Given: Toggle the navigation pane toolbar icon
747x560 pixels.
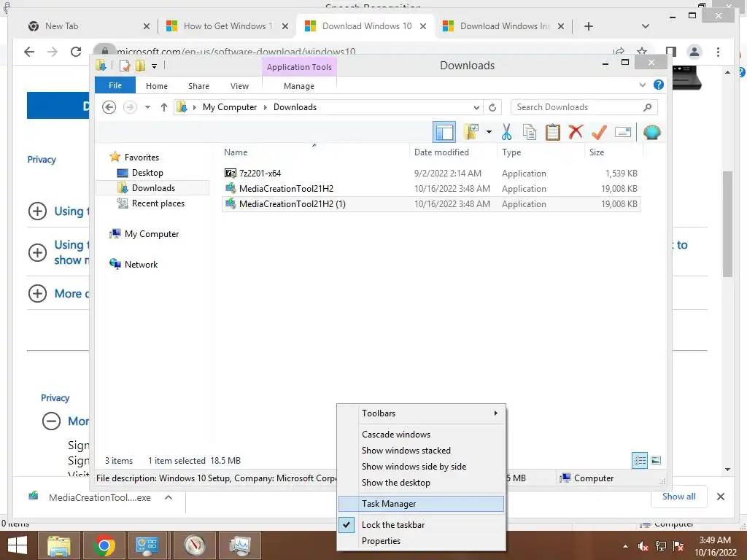Looking at the screenshot, I should (444, 132).
